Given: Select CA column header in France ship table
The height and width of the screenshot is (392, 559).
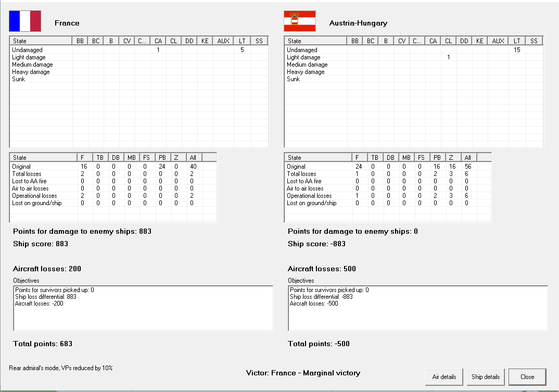Looking at the screenshot, I should (x=158, y=41).
